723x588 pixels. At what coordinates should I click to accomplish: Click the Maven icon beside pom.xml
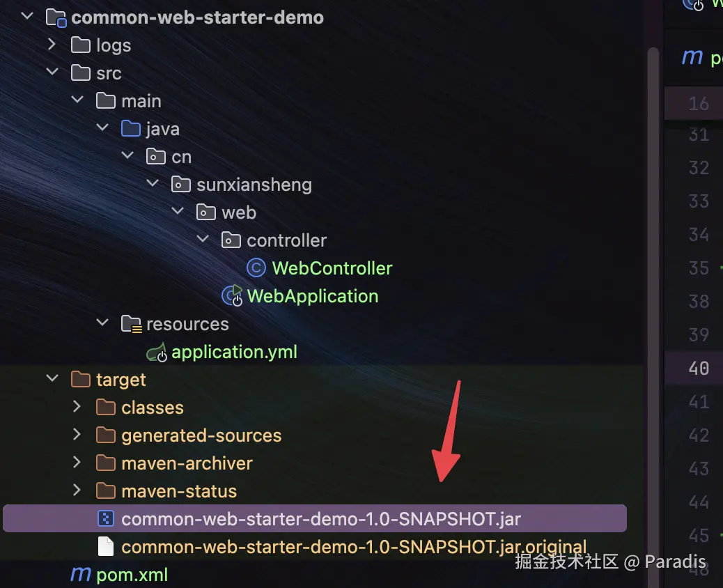pos(81,574)
